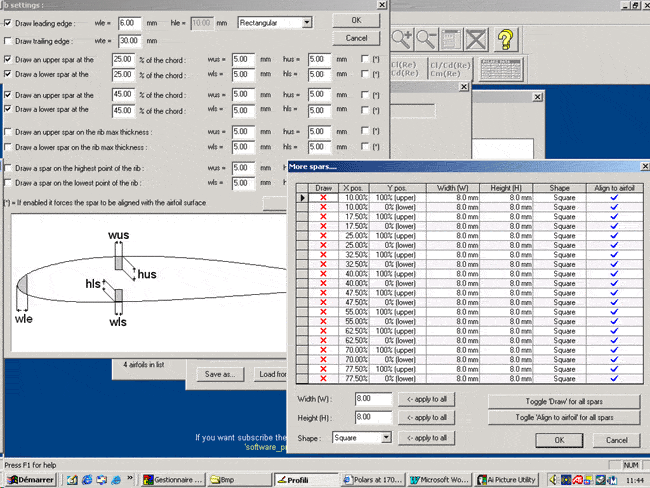Click the zoom in magnifier icon
The width and height of the screenshot is (650, 488).
click(403, 40)
